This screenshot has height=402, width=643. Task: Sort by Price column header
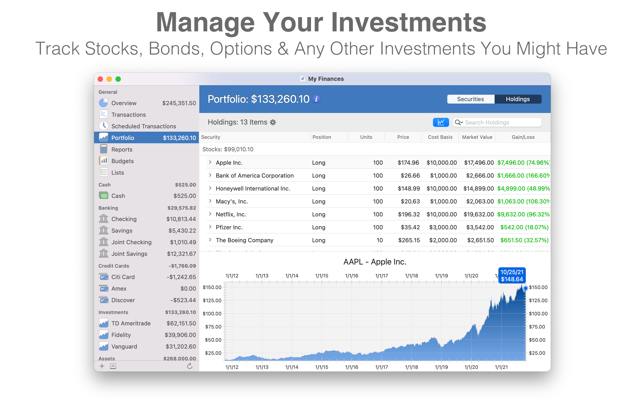coord(403,137)
